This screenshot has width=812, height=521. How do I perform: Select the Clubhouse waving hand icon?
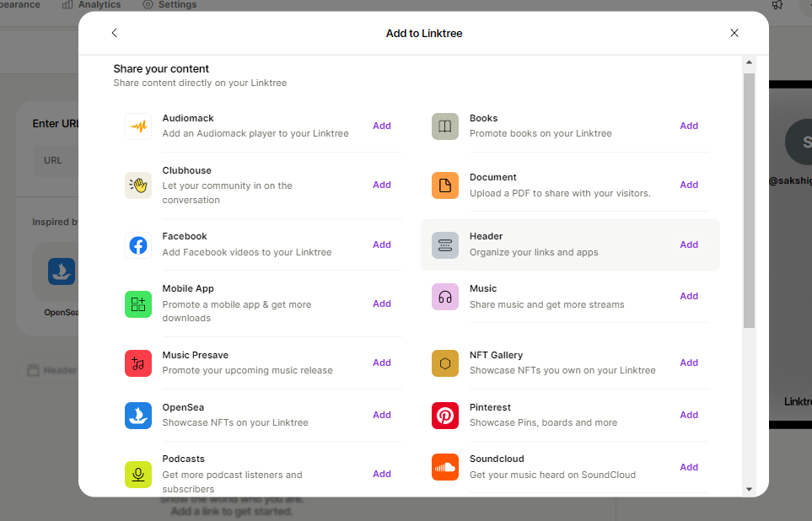(x=138, y=185)
